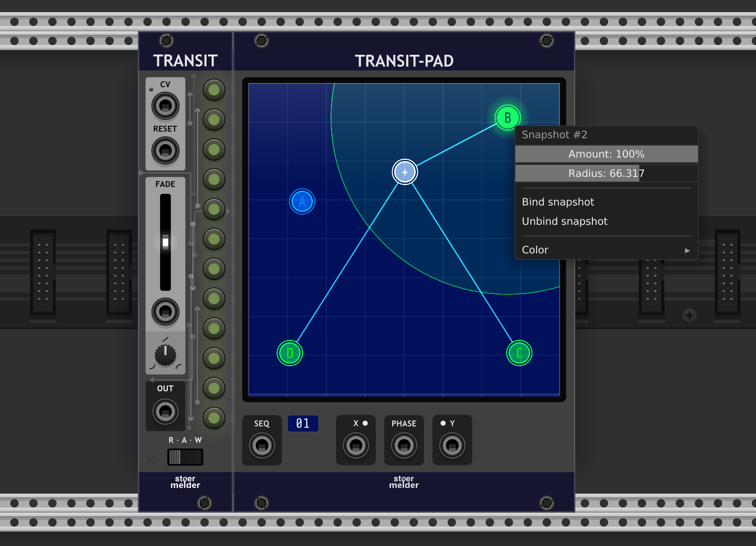Toggle the last green snapshot slot button
Viewport: 756px width, 546px height.
click(214, 418)
